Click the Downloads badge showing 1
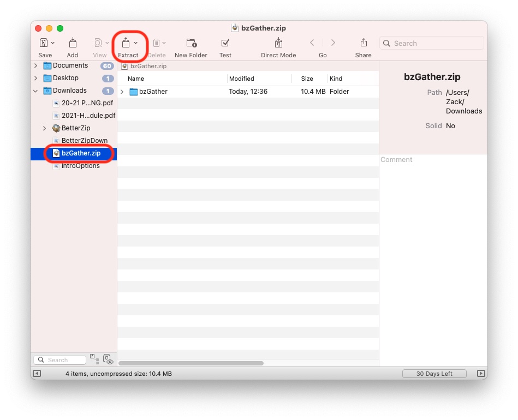This screenshot has width=518, height=420. tap(108, 91)
